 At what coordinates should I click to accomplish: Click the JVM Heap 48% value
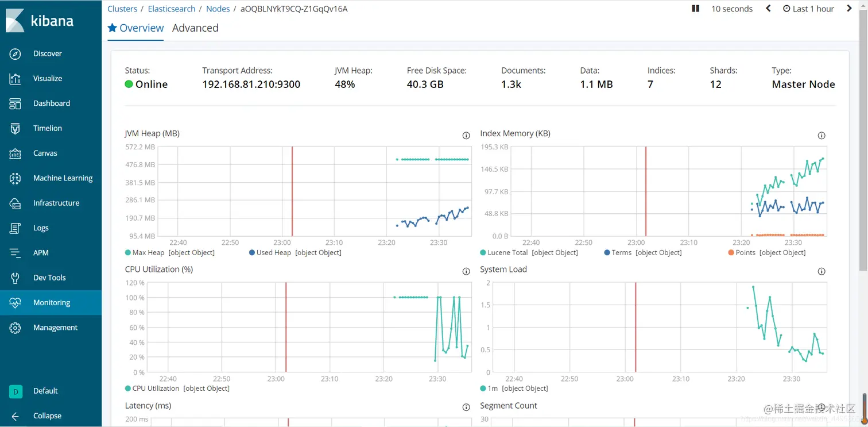coord(345,84)
